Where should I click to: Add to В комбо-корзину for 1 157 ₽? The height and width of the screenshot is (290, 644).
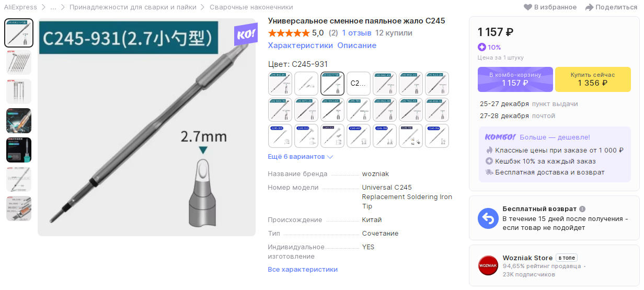coord(515,79)
